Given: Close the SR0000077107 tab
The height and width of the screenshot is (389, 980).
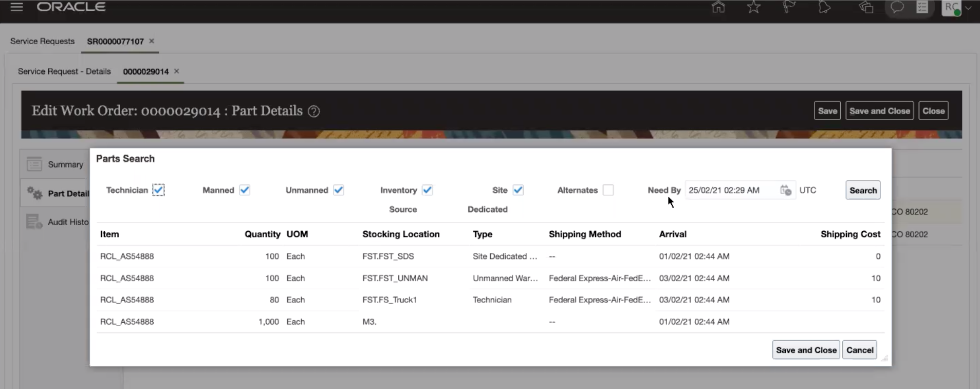Looking at the screenshot, I should 152,41.
